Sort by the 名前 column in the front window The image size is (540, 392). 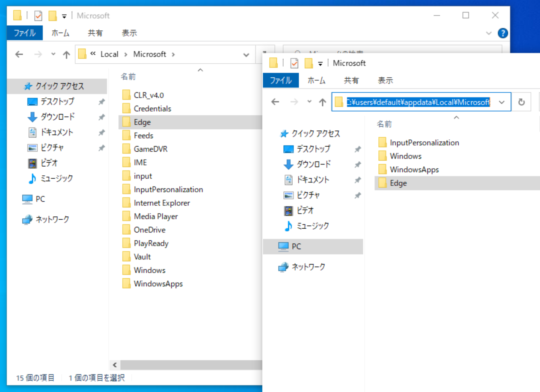point(384,124)
